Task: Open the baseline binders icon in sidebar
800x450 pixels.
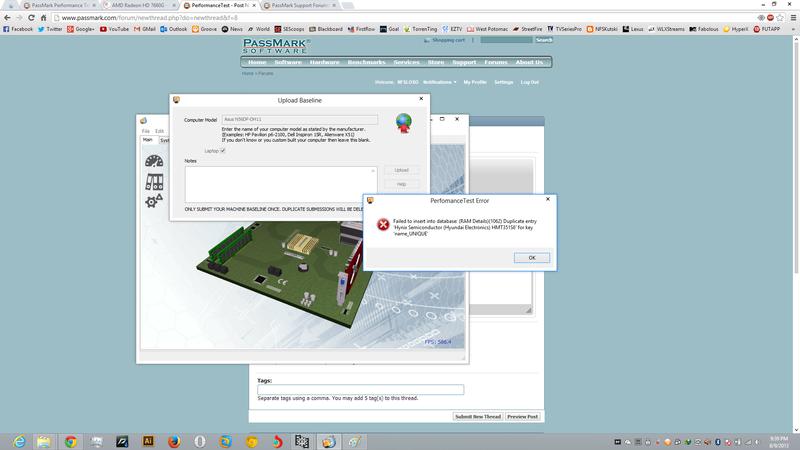Action: [x=154, y=182]
